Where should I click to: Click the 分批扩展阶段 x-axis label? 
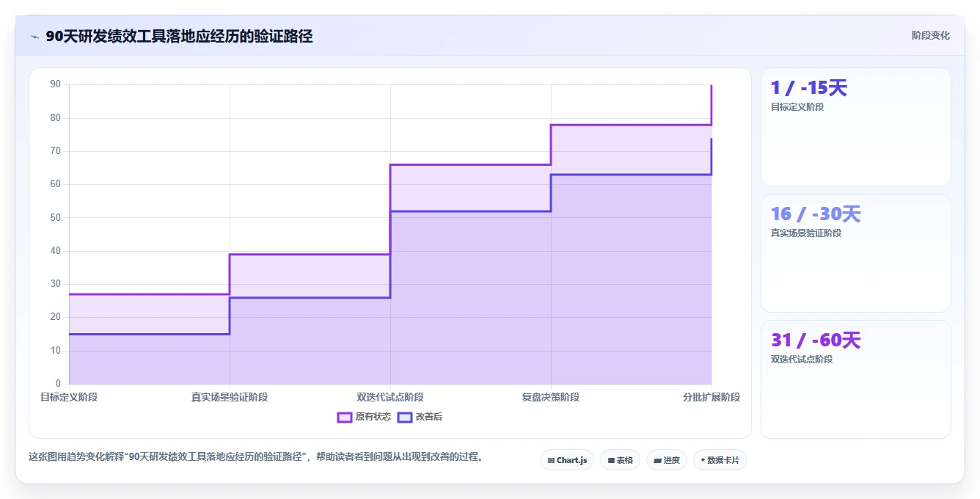712,397
